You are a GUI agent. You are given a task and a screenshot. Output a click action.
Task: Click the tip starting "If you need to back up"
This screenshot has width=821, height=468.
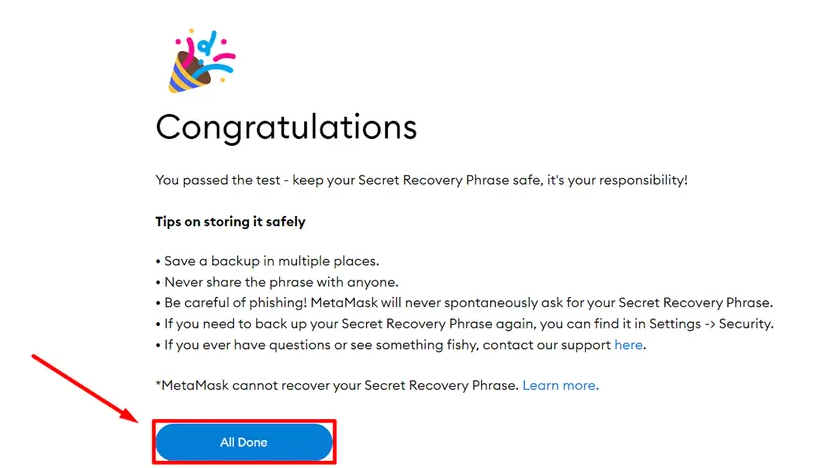(x=465, y=324)
